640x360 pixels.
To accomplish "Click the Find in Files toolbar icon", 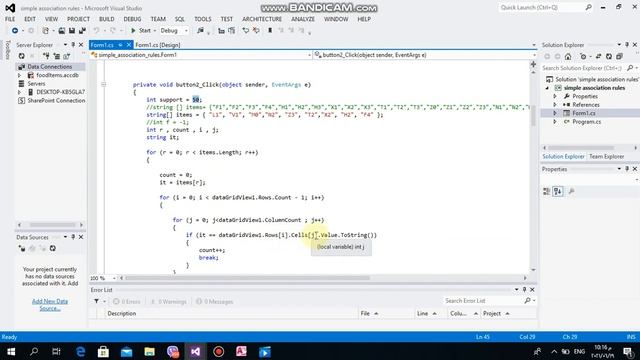I will [200, 31].
